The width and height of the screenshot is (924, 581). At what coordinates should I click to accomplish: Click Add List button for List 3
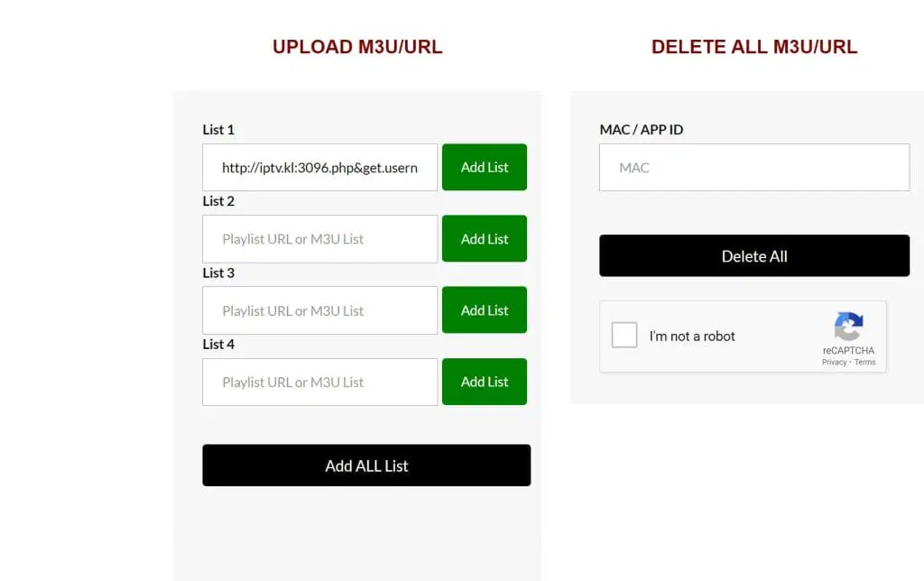pos(485,310)
